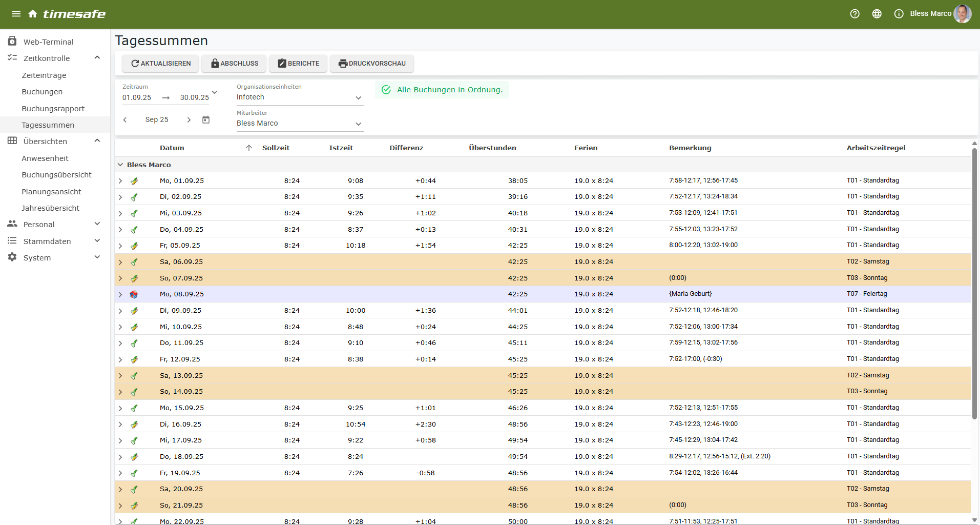980x525 pixels.
Task: Go to previous month arrow
Action: tap(125, 119)
